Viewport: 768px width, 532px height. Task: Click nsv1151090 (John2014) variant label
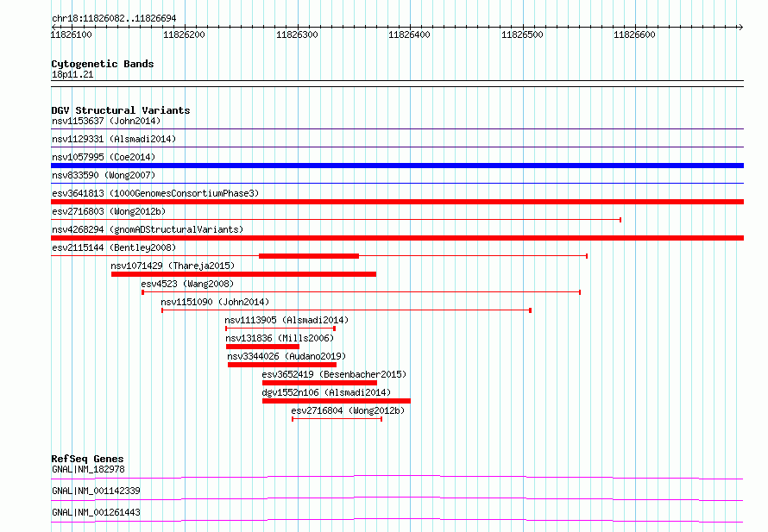215,302
